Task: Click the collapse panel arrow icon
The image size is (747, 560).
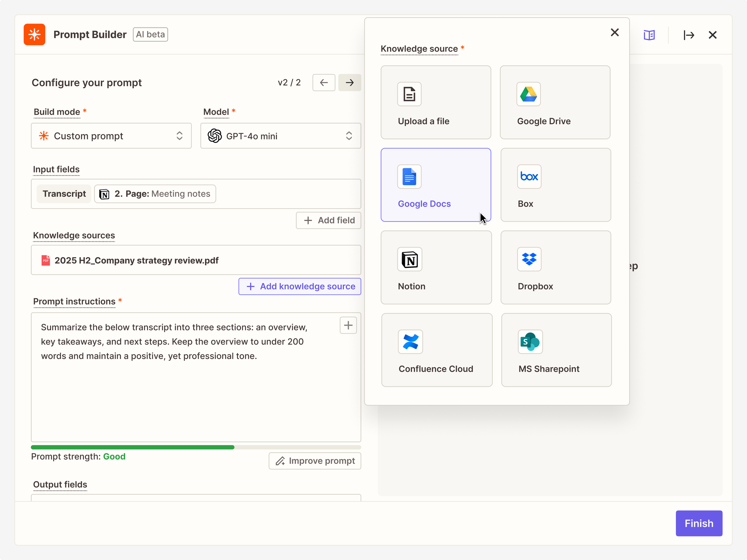Action: coord(688,35)
